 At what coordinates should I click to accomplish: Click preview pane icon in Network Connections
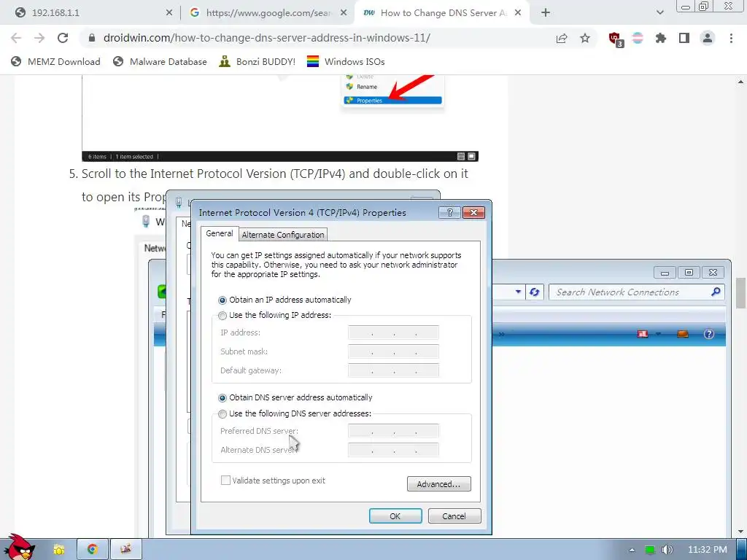point(683,334)
